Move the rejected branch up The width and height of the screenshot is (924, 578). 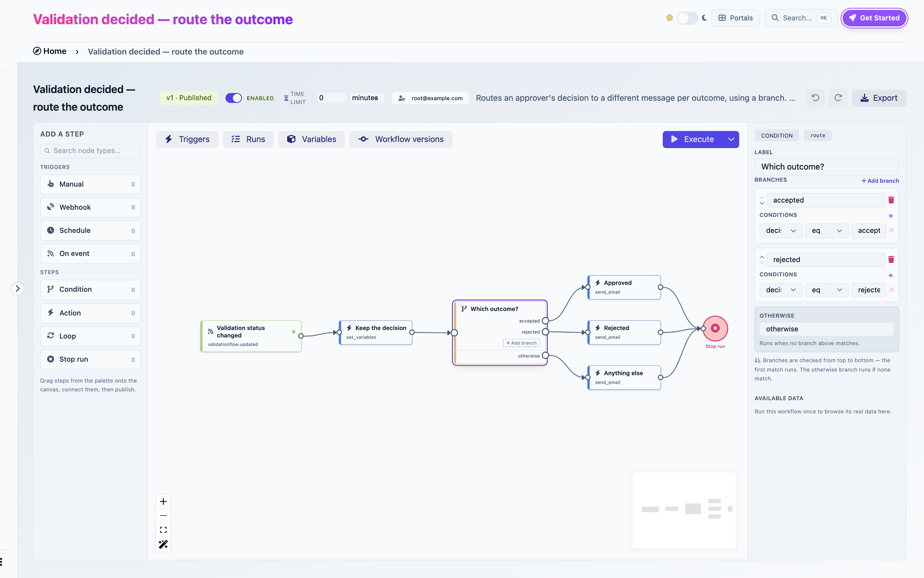pos(762,257)
